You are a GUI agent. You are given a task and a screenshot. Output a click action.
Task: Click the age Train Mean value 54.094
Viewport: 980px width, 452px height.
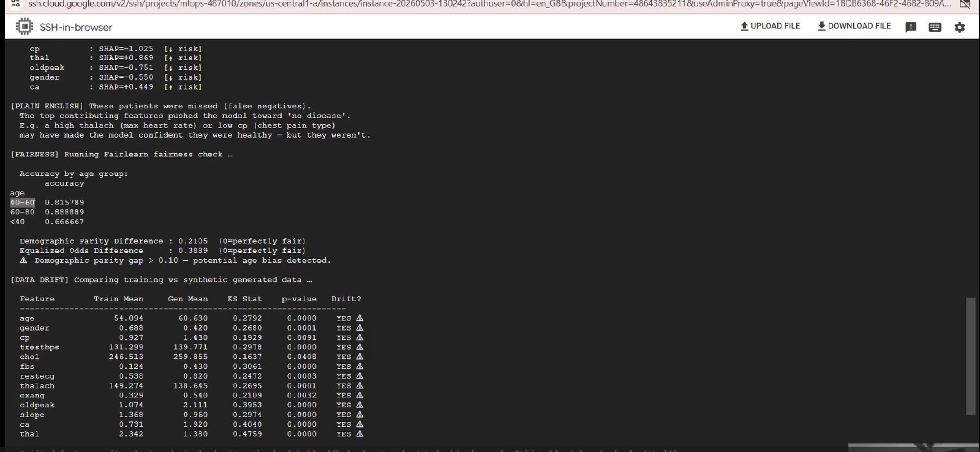(x=129, y=318)
